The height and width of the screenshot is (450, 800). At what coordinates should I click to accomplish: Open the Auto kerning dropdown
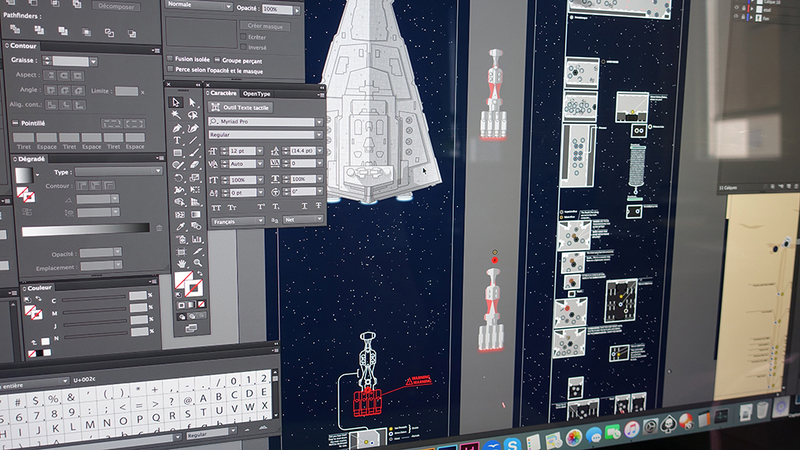260,164
